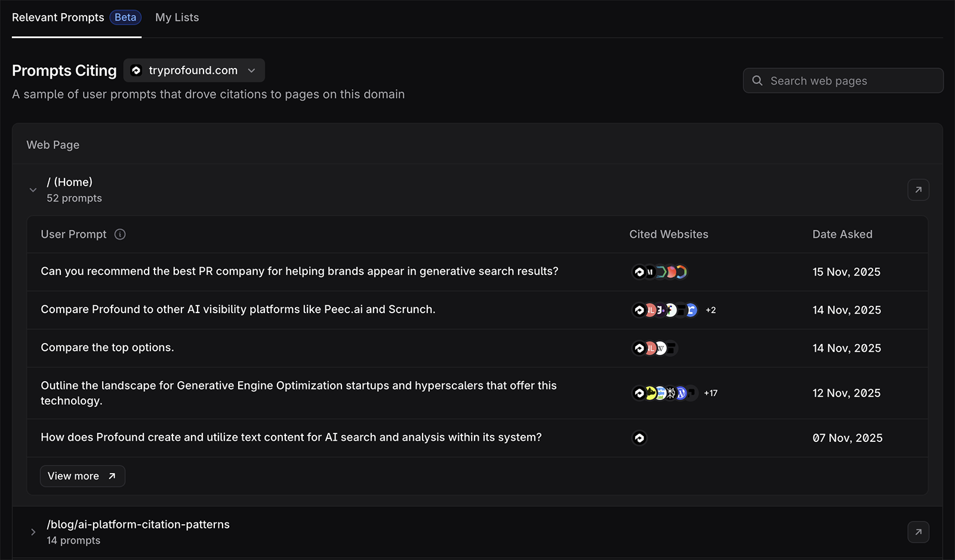Expand the /blog/ai-platform-citation-patterns row
955x560 pixels.
click(33, 532)
